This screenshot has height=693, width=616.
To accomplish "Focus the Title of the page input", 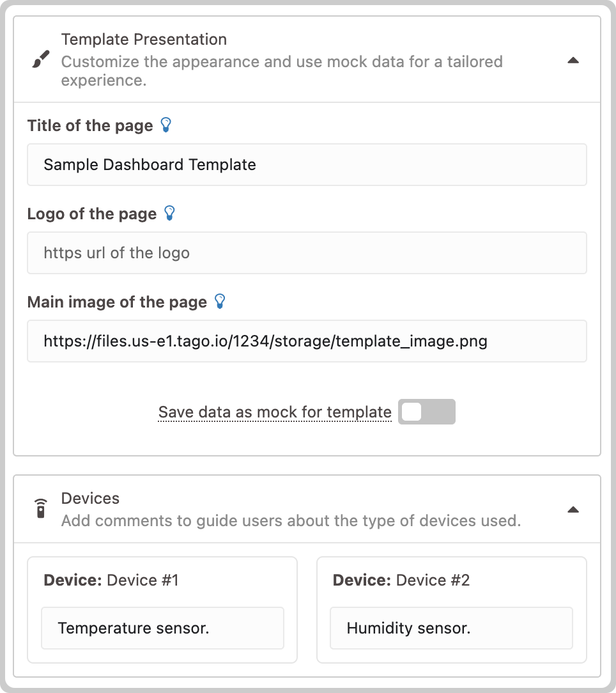I will 307,164.
